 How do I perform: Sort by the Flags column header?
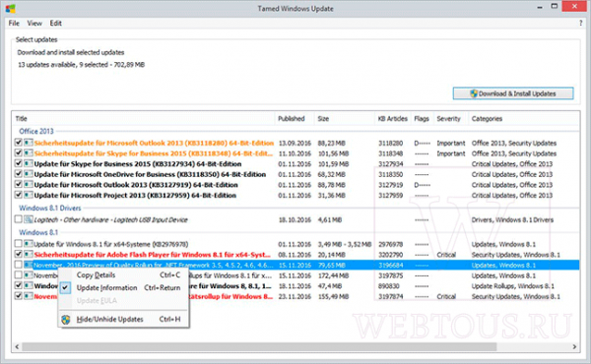pyautogui.click(x=422, y=119)
